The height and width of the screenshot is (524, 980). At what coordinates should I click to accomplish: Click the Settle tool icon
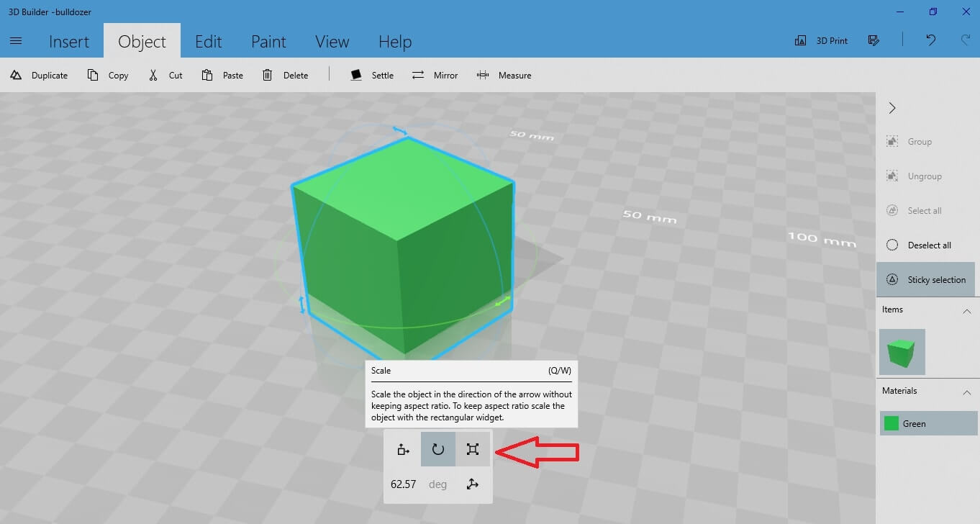point(356,76)
